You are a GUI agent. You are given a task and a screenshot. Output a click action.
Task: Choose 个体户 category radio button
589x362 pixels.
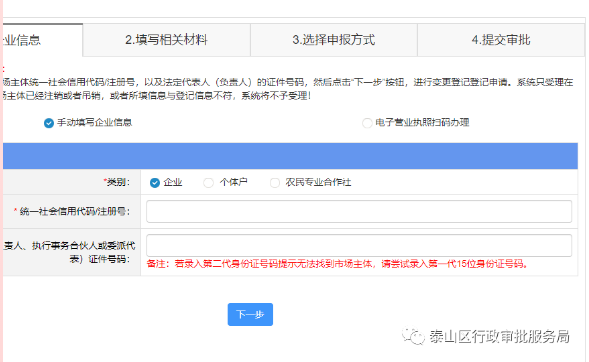coord(208,183)
